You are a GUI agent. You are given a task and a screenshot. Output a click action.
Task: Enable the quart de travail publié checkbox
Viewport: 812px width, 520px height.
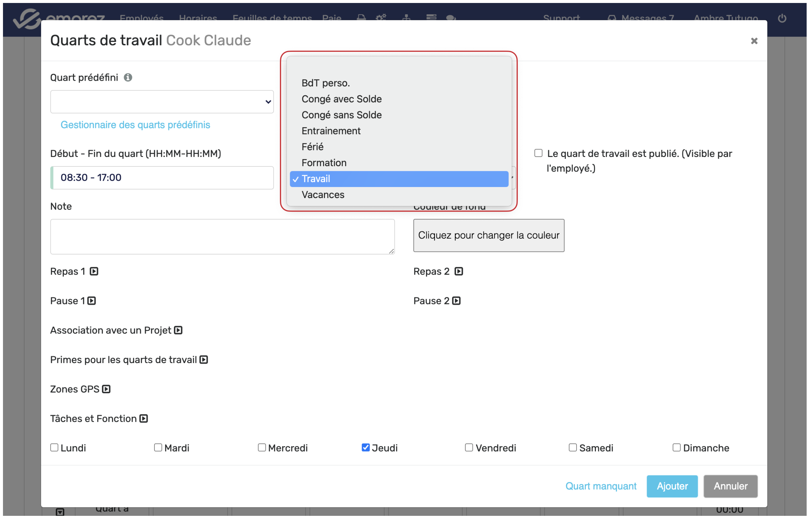click(x=539, y=154)
